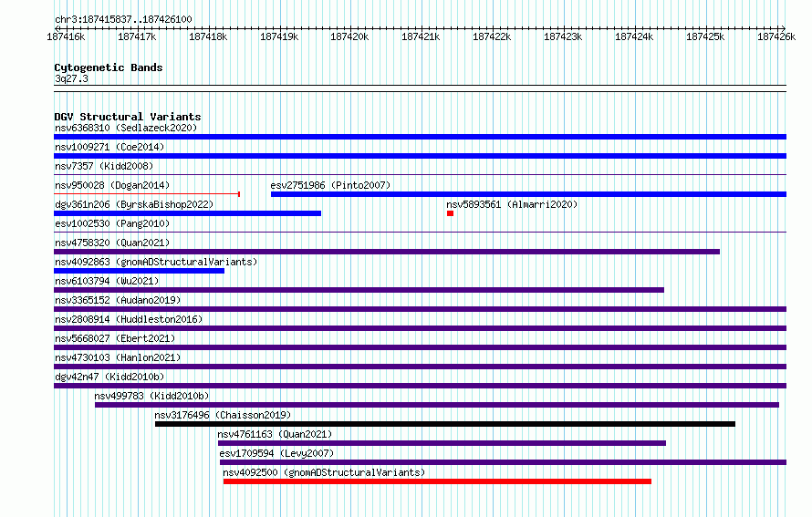Open the nsv2808914 (Huddleston2016) label
Image resolution: width=812 pixels, height=517 pixels.
point(129,319)
